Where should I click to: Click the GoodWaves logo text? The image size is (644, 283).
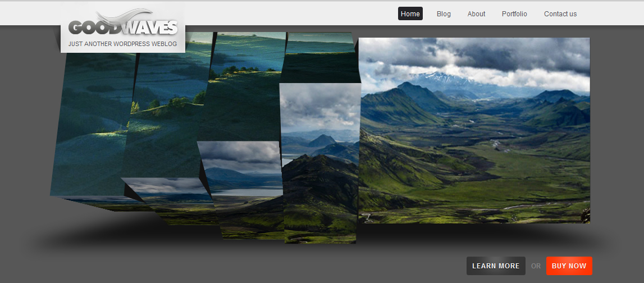click(x=123, y=28)
